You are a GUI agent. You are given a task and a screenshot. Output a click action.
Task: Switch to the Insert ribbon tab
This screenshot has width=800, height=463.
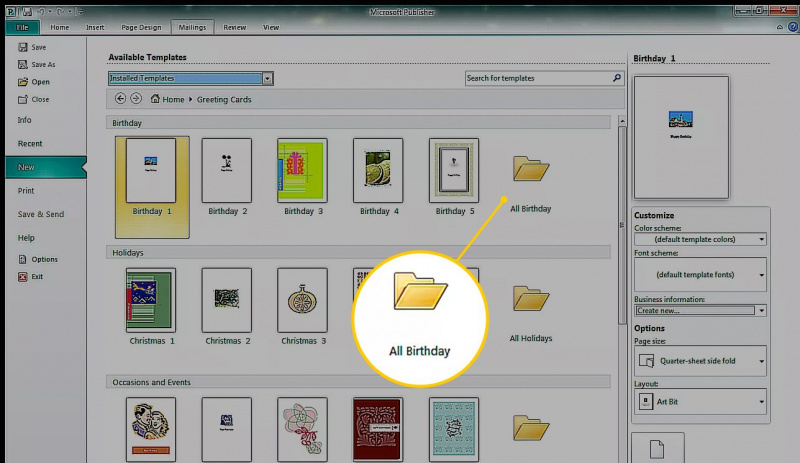pos(95,27)
